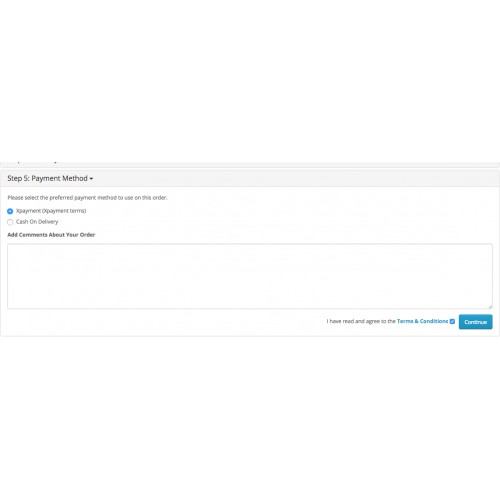Focus the order comments text area
Screen dimensions: 500x500
point(250,276)
